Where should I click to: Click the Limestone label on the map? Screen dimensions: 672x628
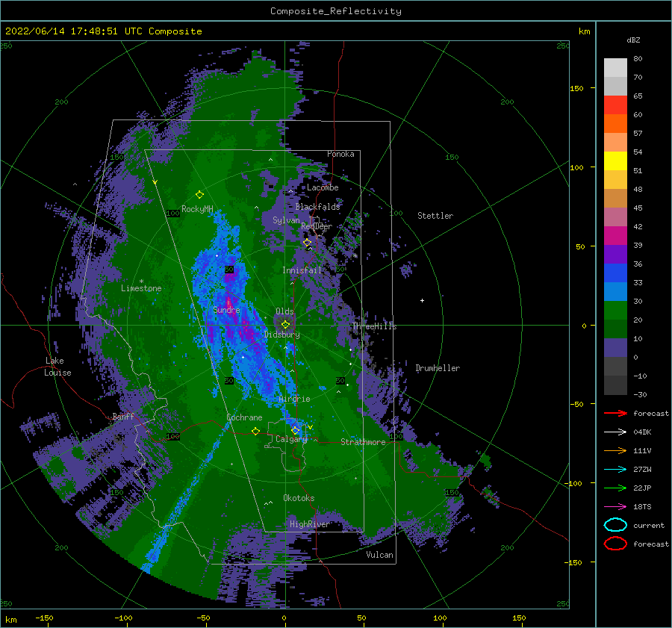click(x=141, y=288)
